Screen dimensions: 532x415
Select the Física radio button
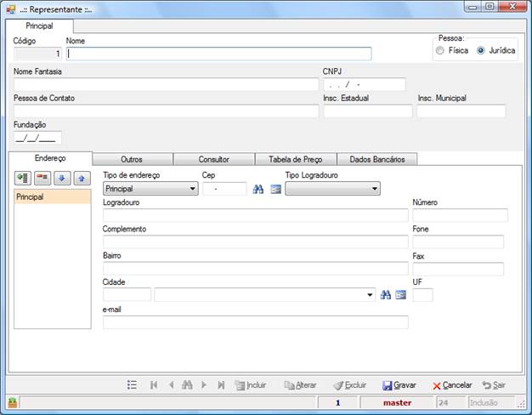click(x=440, y=51)
